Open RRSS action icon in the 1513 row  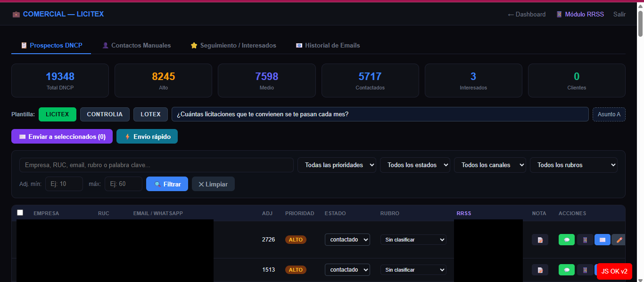coord(585,270)
